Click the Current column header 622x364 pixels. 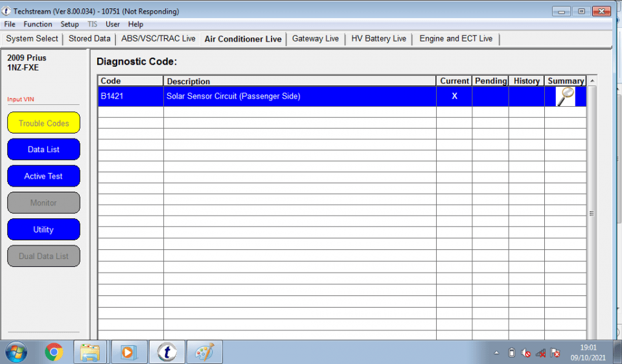[454, 81]
